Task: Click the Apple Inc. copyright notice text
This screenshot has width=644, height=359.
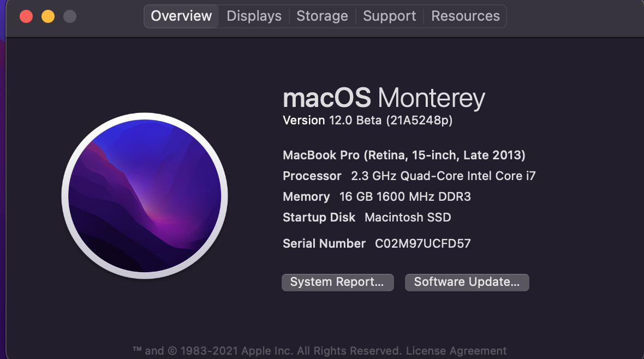Action: (267, 351)
